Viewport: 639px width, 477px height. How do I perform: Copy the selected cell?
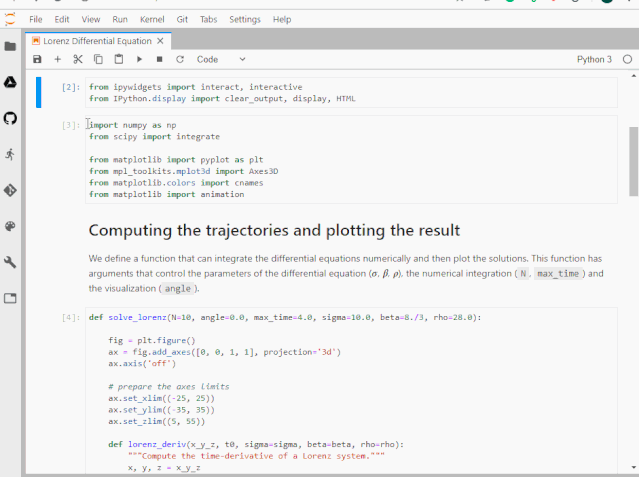(x=98, y=59)
